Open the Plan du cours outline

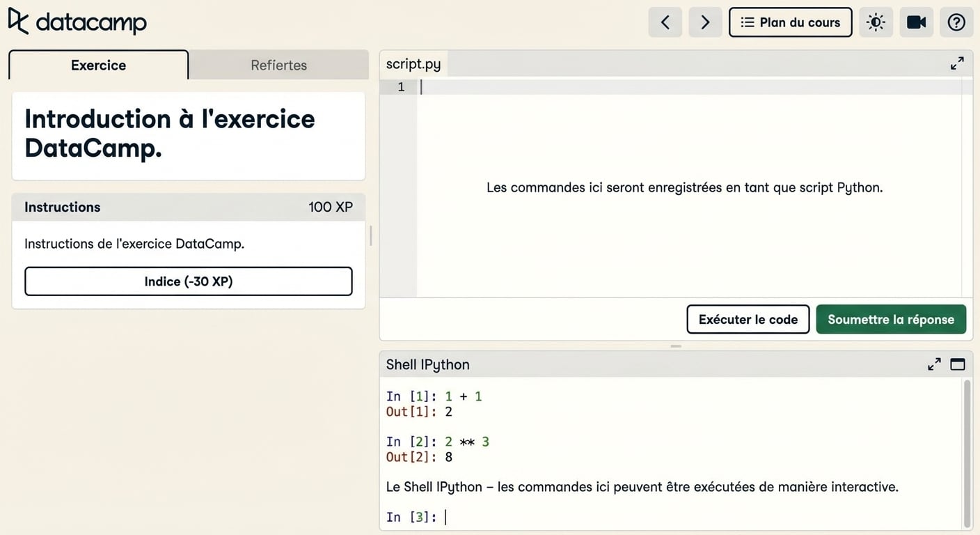790,22
